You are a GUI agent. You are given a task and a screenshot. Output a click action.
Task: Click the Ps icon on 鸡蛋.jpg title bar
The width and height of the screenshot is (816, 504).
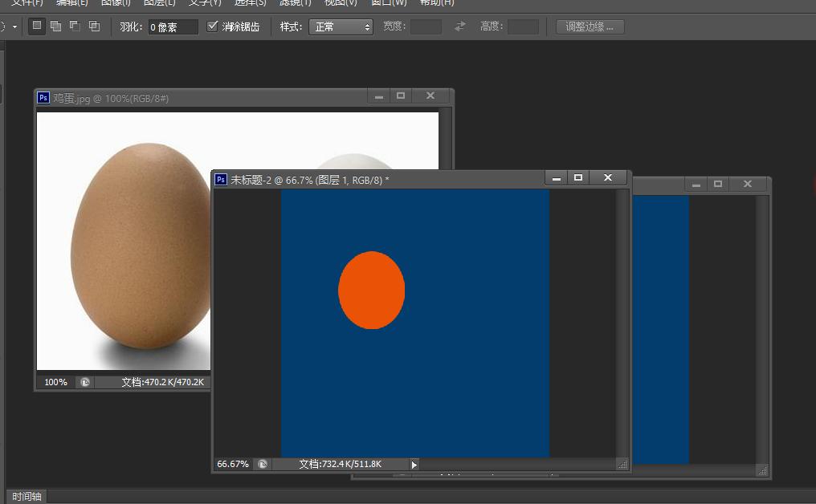coord(43,97)
